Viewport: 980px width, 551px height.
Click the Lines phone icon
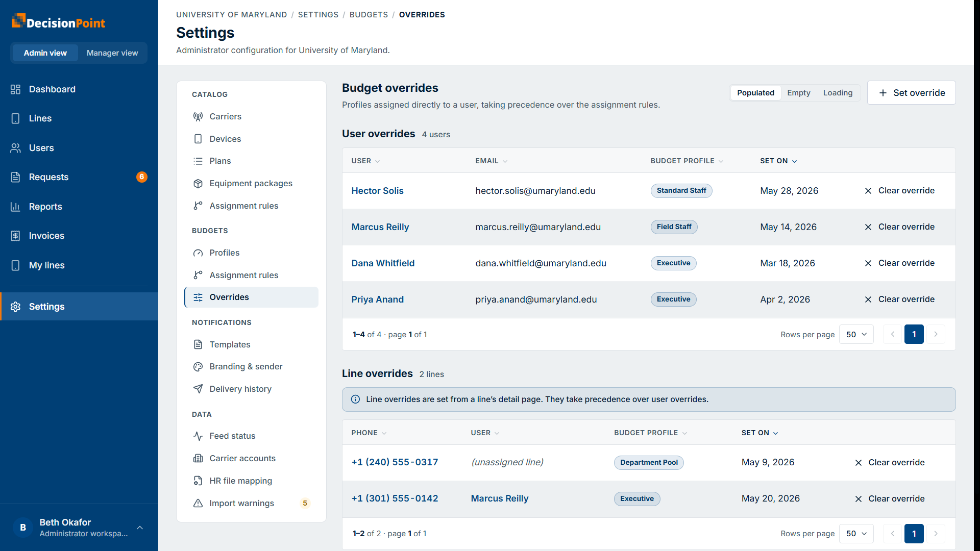click(x=15, y=118)
